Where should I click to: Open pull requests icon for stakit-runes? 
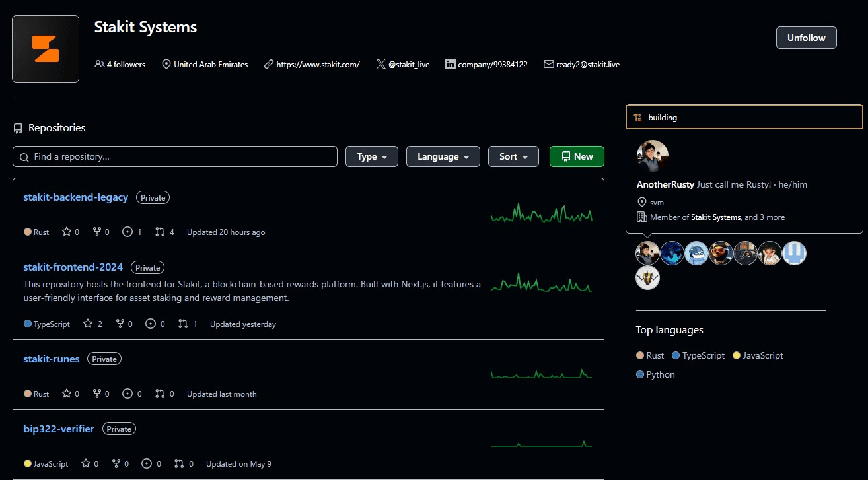pyautogui.click(x=159, y=394)
